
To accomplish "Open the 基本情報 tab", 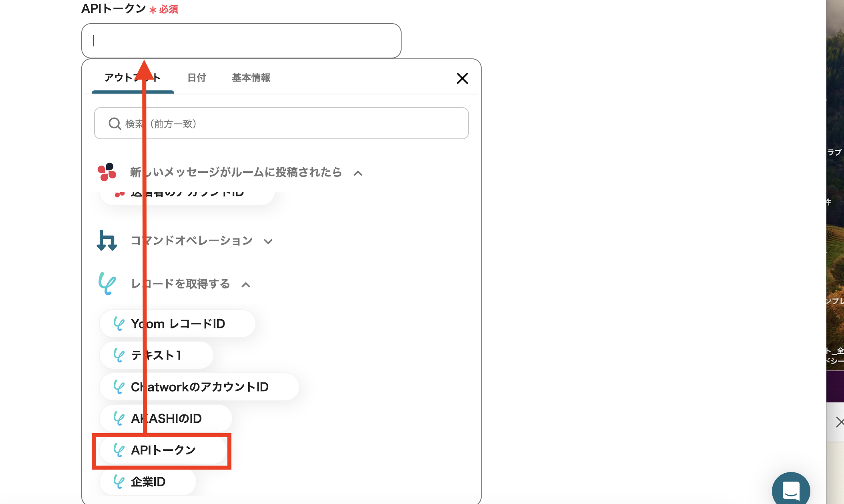I will [x=251, y=78].
